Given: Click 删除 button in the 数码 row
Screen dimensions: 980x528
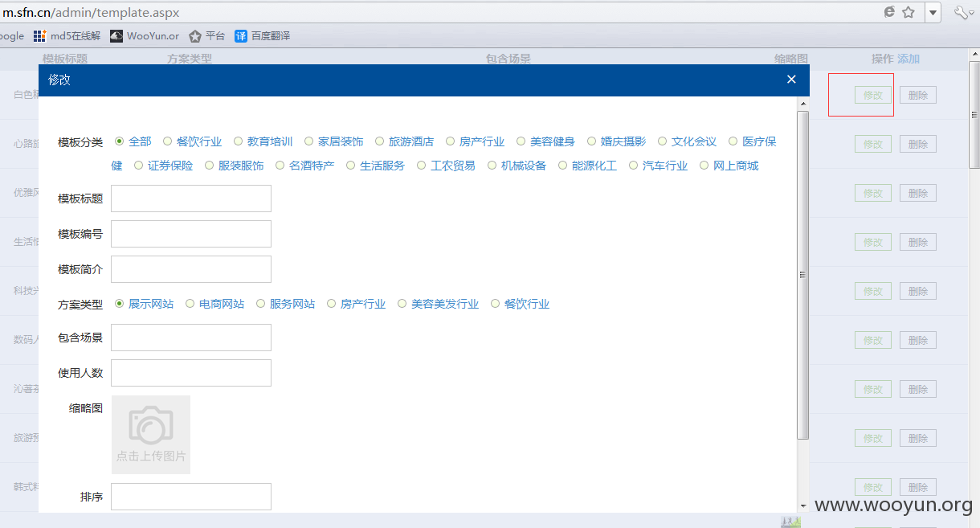Looking at the screenshot, I should [x=918, y=340].
